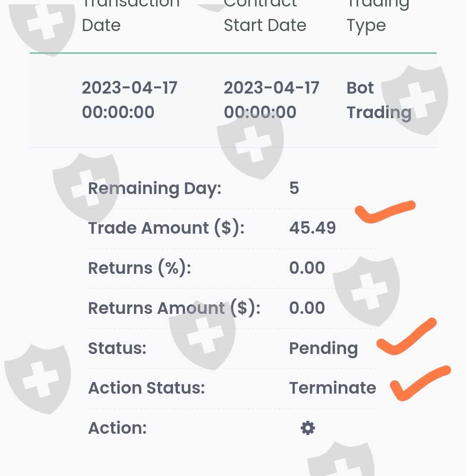The width and height of the screenshot is (466, 476).
Task: Tap the orange checkmark beside Terminate
Action: pos(418,383)
